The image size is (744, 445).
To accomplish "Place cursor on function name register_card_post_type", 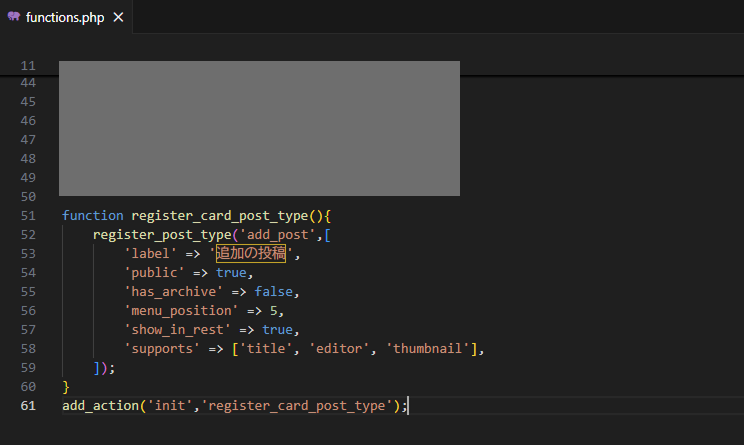I will point(220,215).
